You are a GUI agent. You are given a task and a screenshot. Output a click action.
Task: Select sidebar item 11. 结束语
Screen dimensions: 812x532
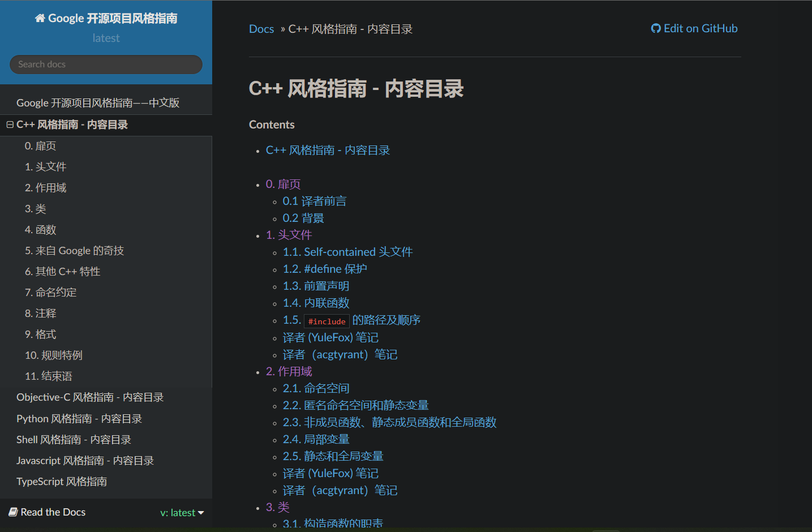click(106, 376)
